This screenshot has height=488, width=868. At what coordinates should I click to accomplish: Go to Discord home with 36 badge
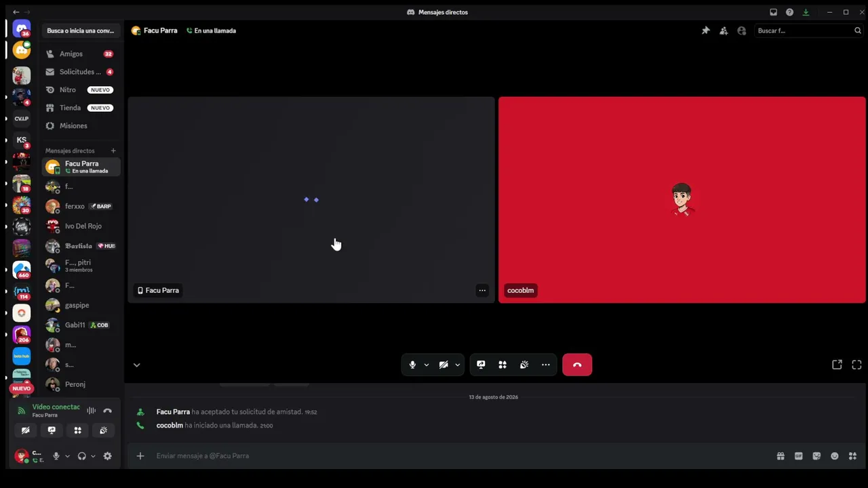coord(22,30)
